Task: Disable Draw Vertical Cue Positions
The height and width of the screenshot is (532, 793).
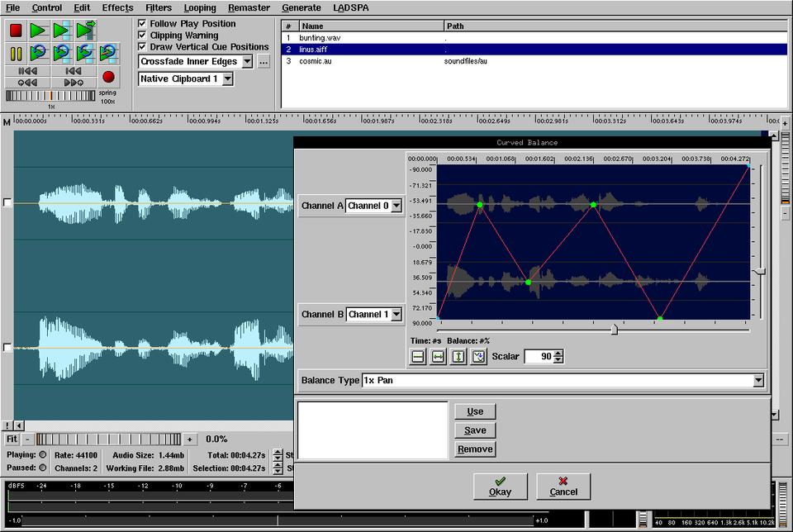Action: click(142, 47)
